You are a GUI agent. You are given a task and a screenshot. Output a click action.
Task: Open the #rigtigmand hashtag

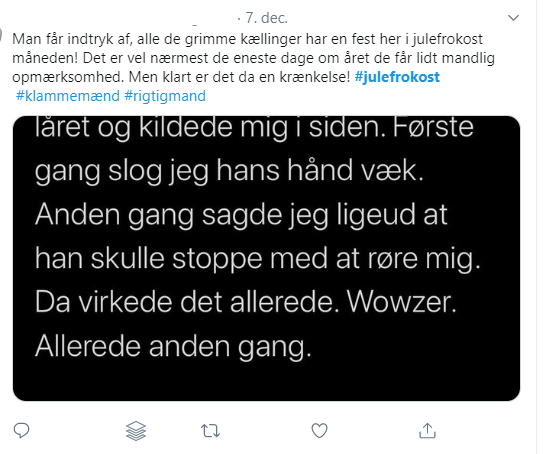[x=165, y=96]
